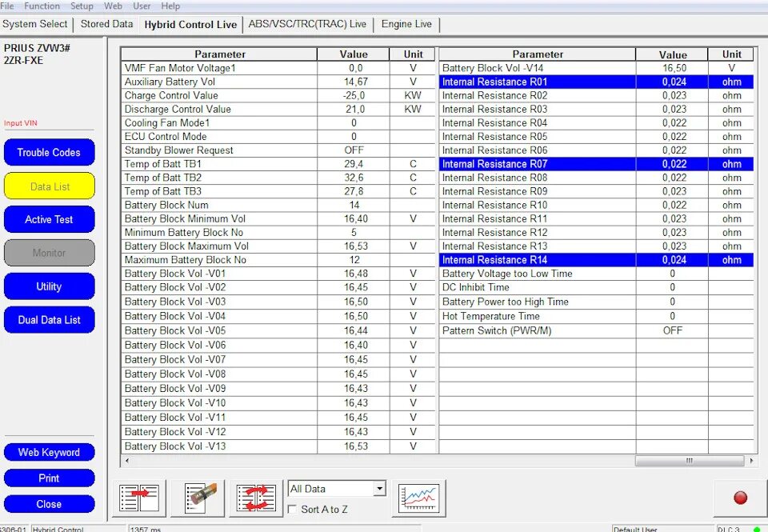
Task: Open the Setup menu
Action: tap(82, 6)
